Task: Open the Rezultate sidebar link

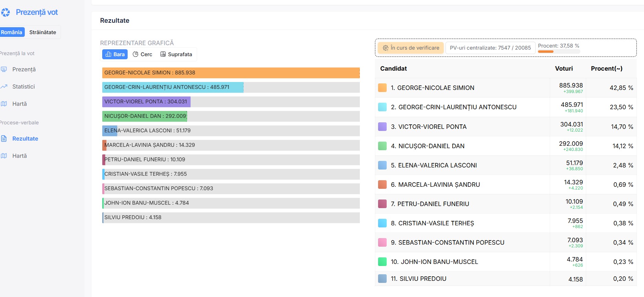Action: click(25, 139)
